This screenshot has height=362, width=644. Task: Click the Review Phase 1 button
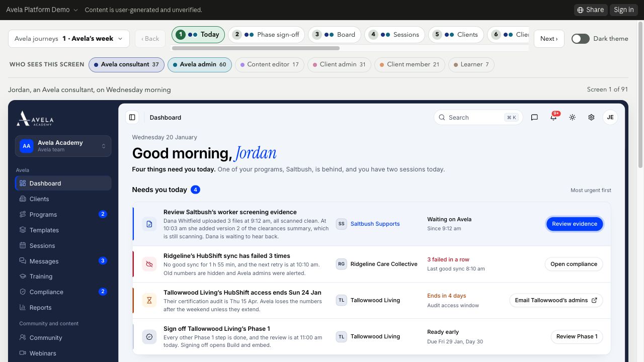577,336
